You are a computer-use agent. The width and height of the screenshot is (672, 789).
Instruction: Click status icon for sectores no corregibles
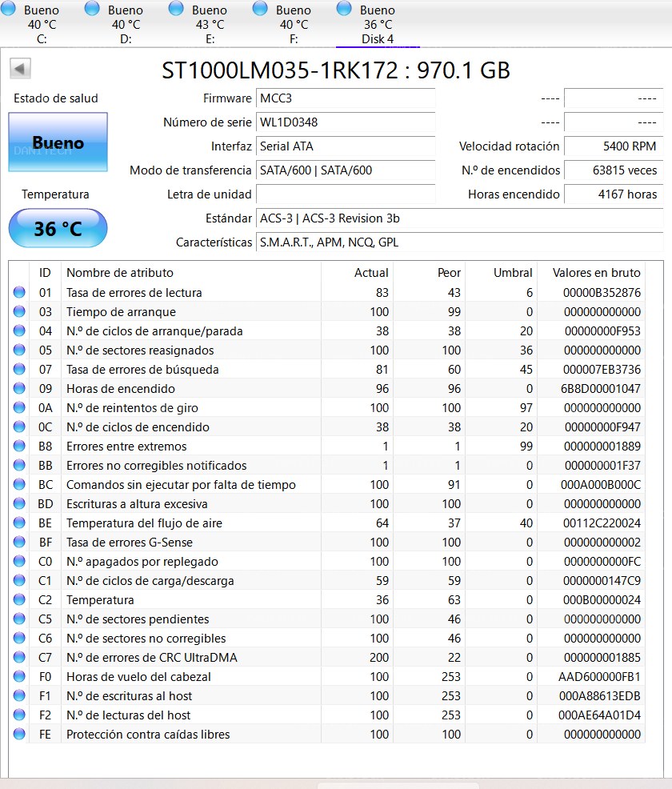tap(19, 638)
